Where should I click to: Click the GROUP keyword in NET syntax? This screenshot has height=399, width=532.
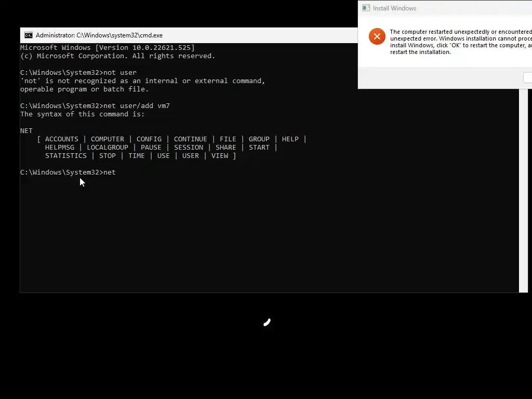tap(259, 139)
